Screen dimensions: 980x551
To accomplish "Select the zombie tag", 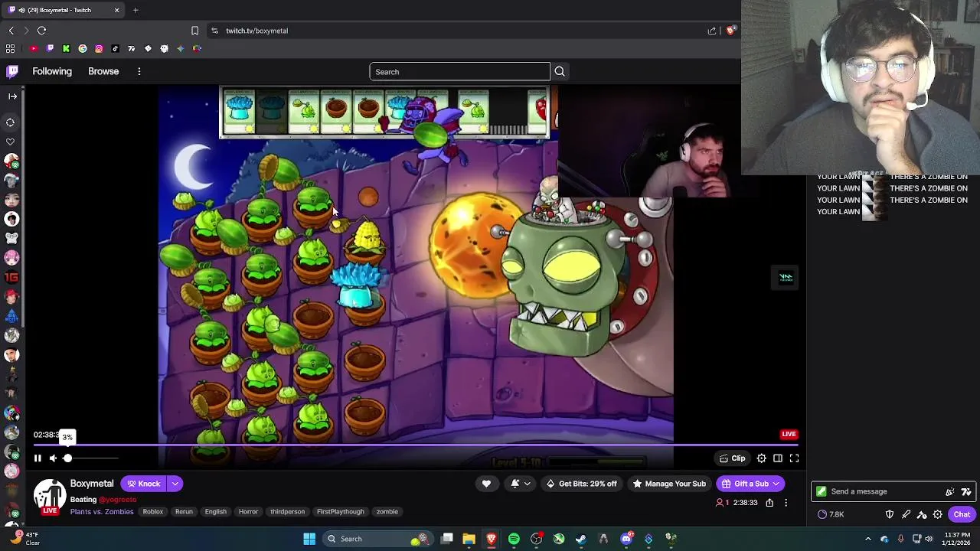I will (387, 511).
